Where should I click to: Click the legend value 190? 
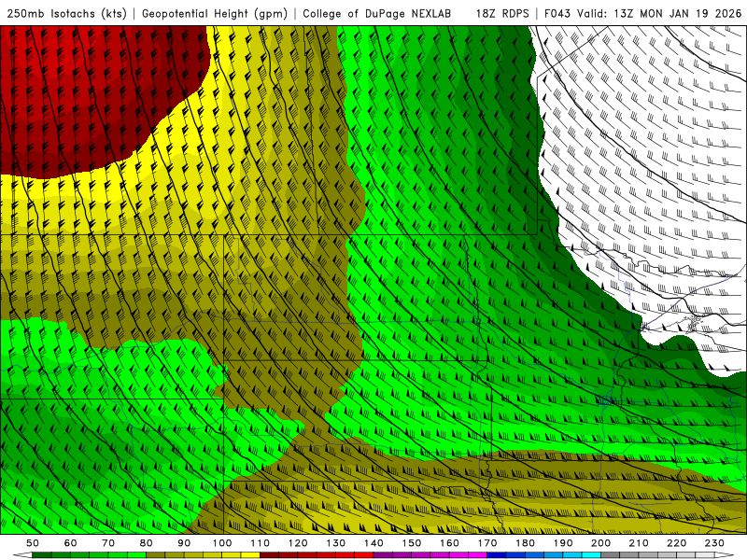pyautogui.click(x=563, y=543)
